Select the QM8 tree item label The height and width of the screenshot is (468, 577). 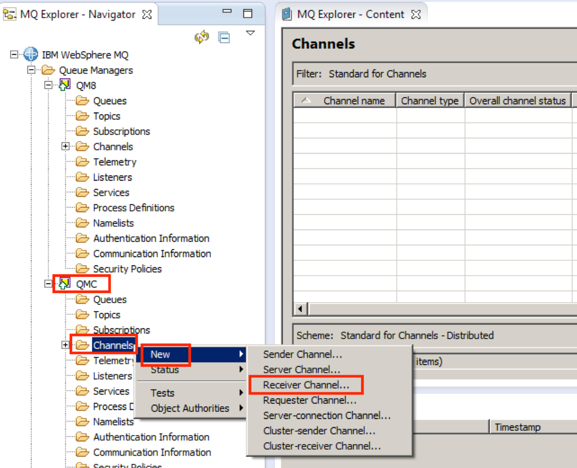(x=86, y=85)
